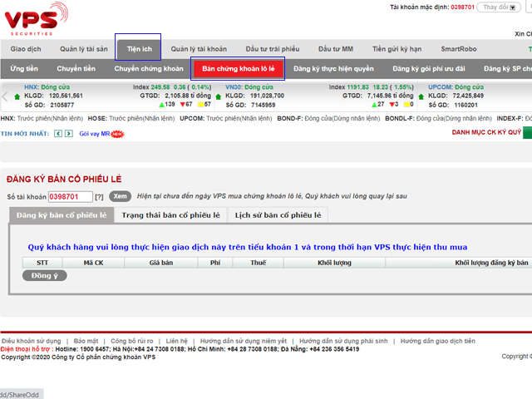This screenshot has height=399, width=532.
Task: Open the Điều khoản sử dụng footer link
Action: click(31, 341)
